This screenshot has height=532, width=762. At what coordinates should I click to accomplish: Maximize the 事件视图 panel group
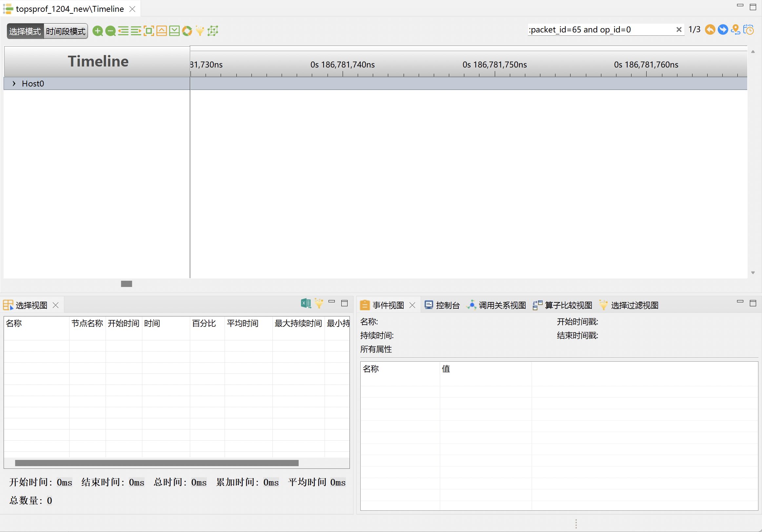click(x=753, y=303)
